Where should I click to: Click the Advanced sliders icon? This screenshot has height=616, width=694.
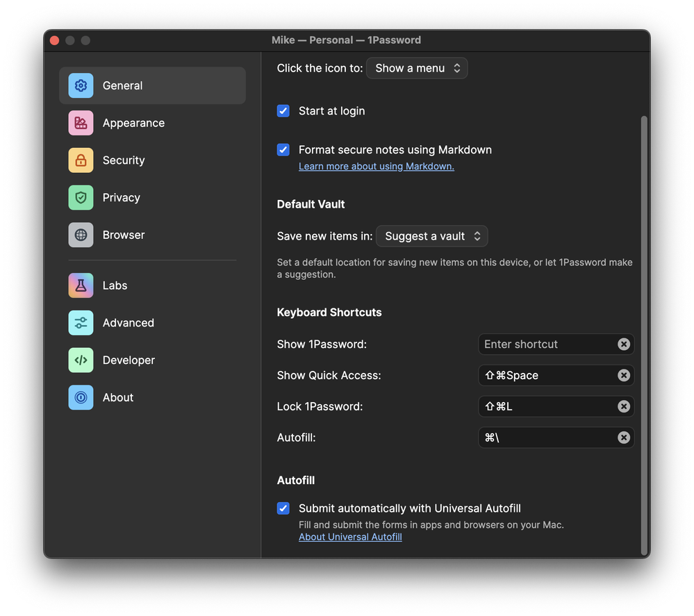coord(81,323)
